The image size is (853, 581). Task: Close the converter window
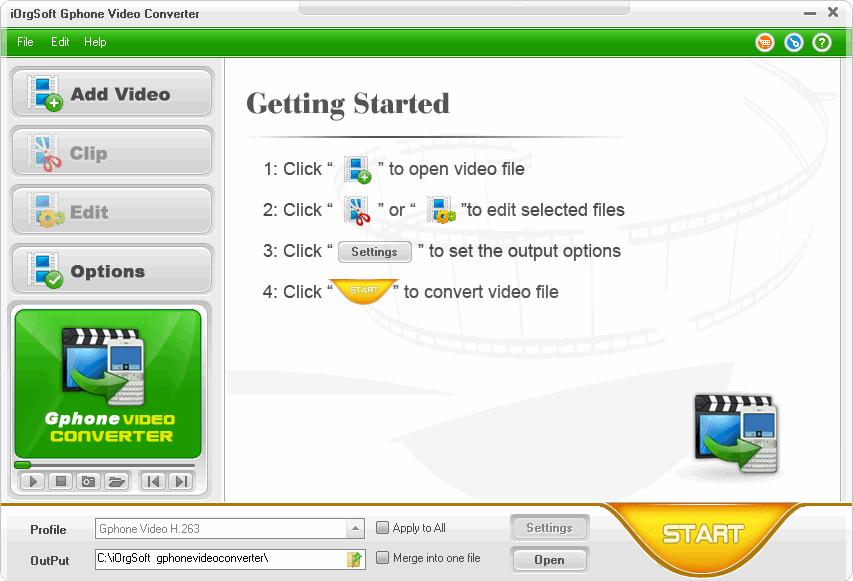point(833,12)
